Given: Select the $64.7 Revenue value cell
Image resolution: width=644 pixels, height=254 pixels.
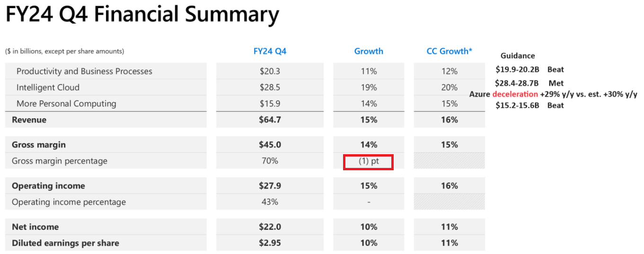Looking at the screenshot, I should [270, 120].
